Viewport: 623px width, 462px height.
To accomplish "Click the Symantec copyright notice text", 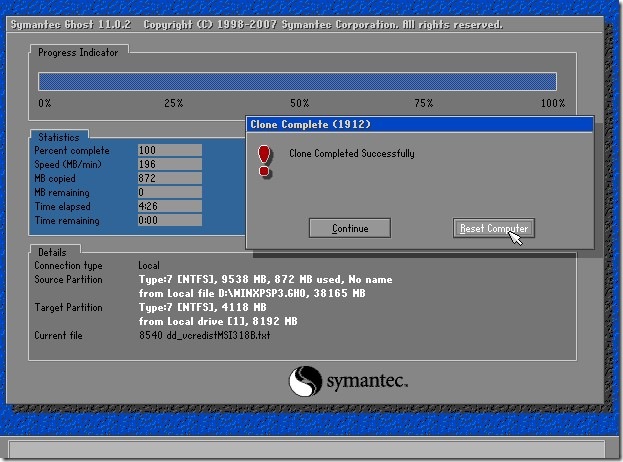I will coord(323,25).
